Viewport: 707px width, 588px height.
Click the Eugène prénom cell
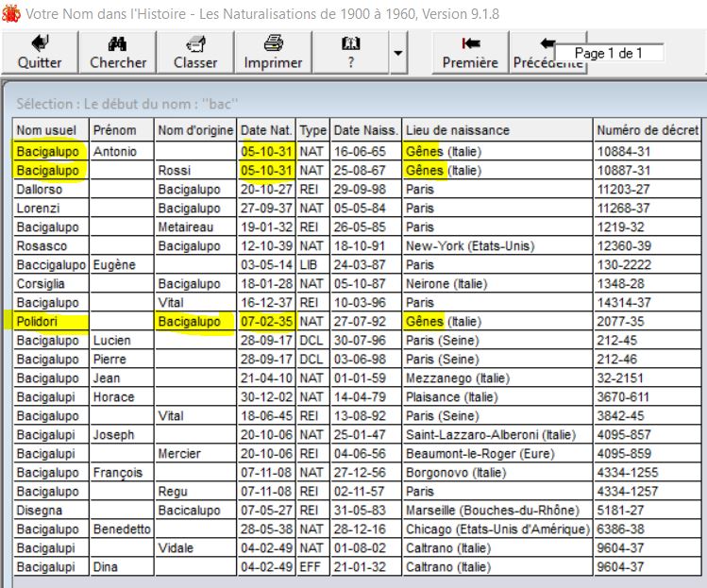[x=122, y=265]
